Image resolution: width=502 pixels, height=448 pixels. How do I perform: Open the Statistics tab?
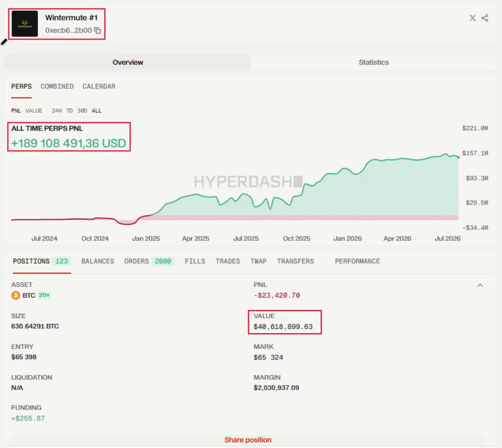[374, 62]
